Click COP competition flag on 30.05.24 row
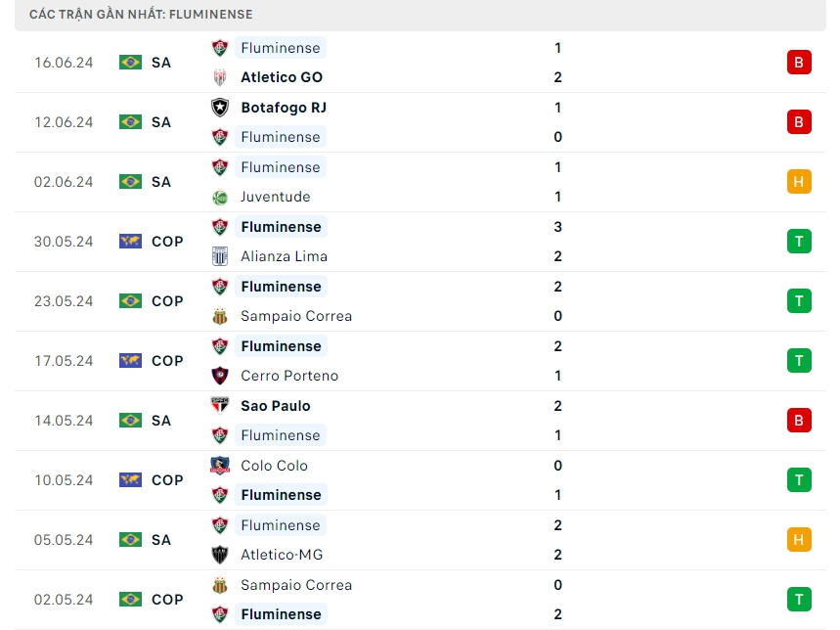 (130, 242)
